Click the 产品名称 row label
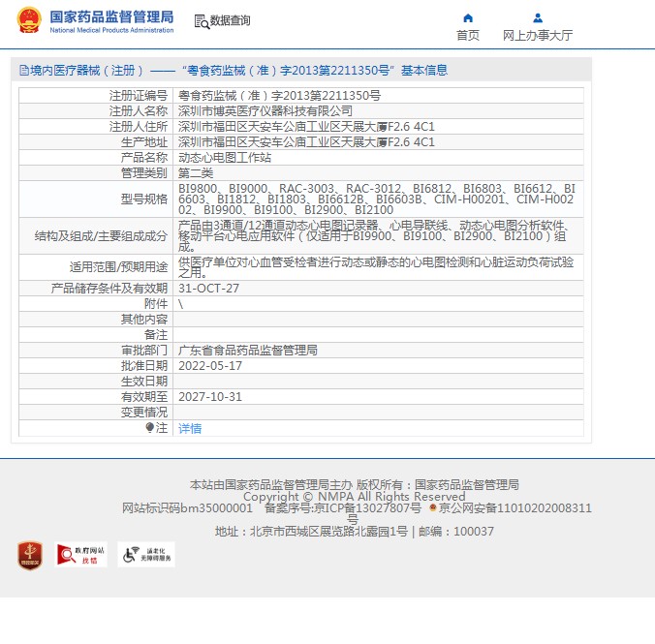 point(144,158)
